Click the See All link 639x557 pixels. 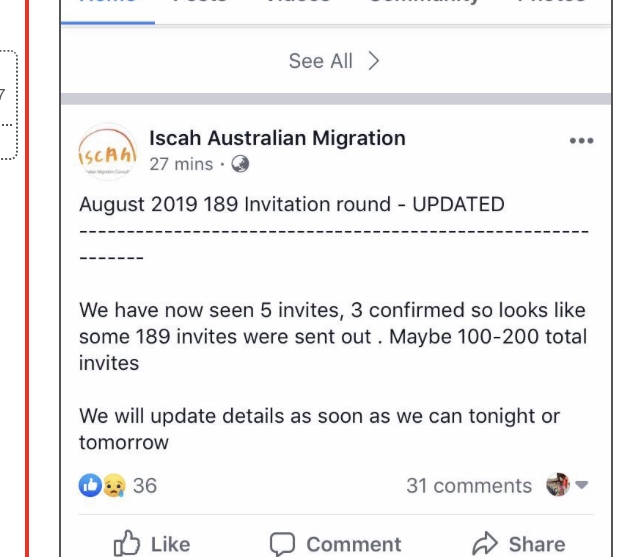click(x=320, y=61)
